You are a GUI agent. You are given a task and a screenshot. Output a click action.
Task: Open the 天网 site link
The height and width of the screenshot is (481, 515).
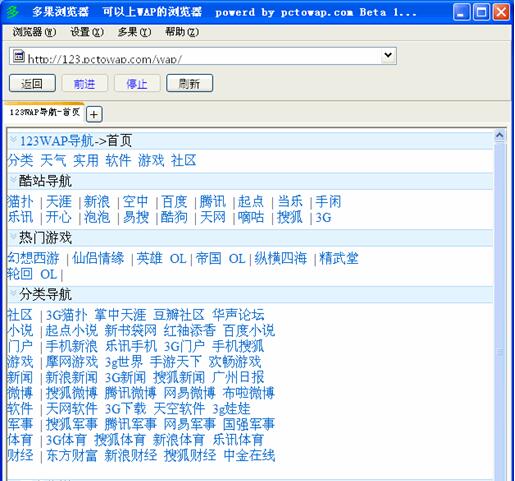tap(213, 217)
